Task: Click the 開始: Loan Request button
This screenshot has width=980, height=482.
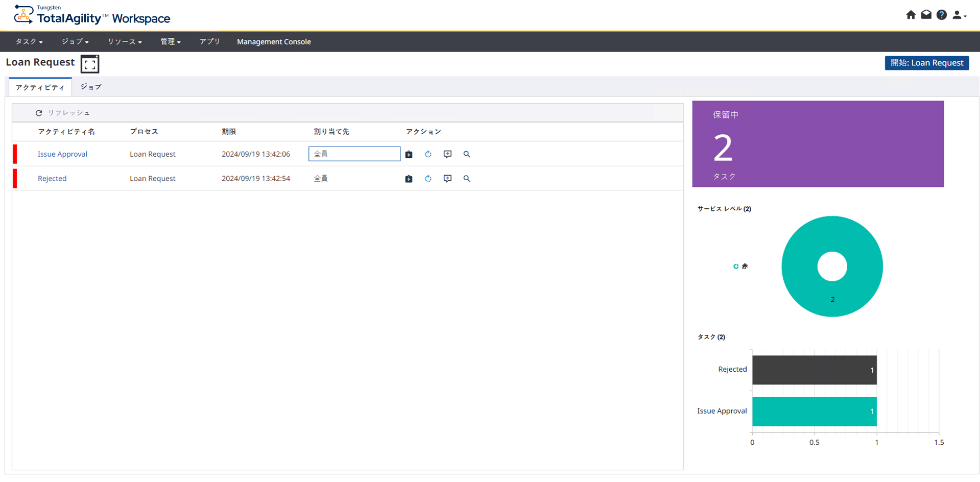Action: tap(926, 63)
